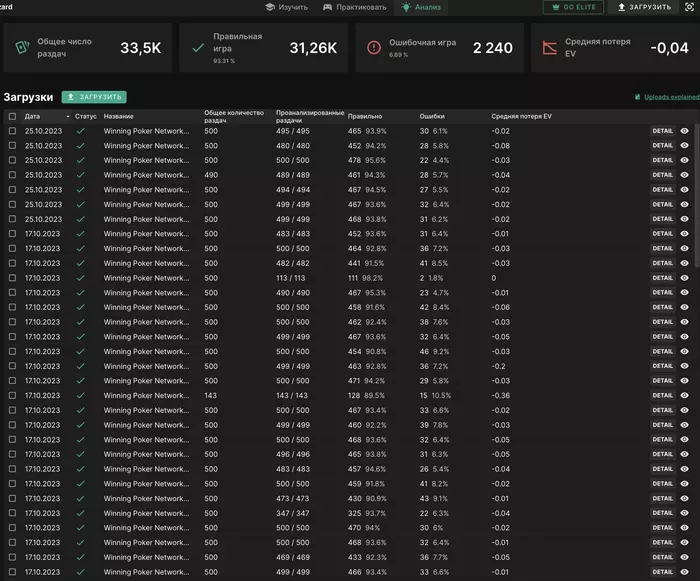The image size is (700, 581).
Task: Click the -0.2 EV loss value
Action: coord(499,366)
